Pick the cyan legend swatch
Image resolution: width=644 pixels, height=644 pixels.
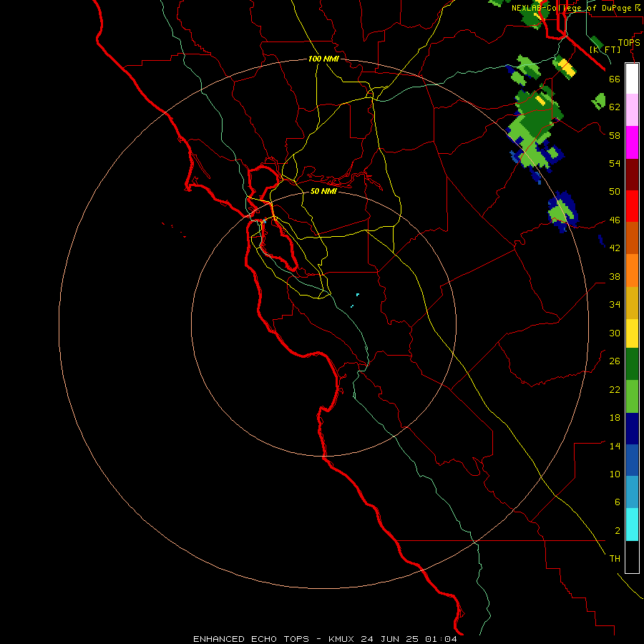coord(632,525)
